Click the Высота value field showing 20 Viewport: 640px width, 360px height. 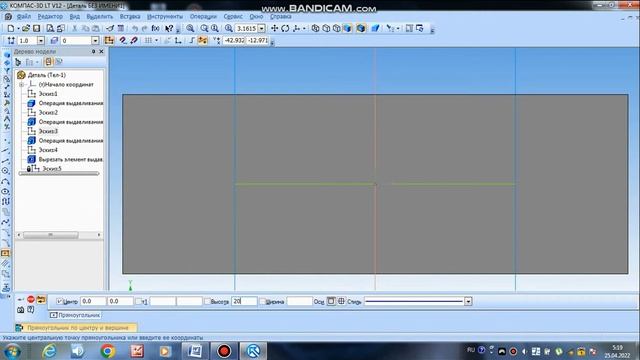(244, 301)
